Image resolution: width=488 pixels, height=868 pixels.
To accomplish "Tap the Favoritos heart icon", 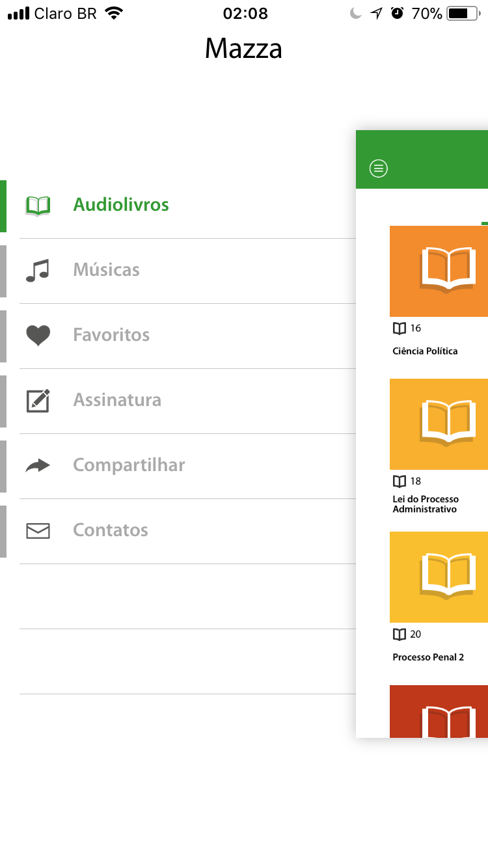I will coord(38,335).
